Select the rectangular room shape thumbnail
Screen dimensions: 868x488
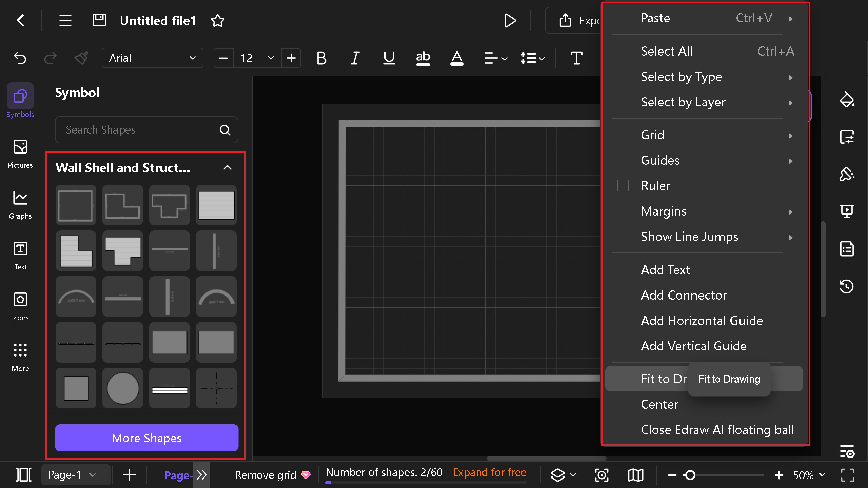pos(76,205)
